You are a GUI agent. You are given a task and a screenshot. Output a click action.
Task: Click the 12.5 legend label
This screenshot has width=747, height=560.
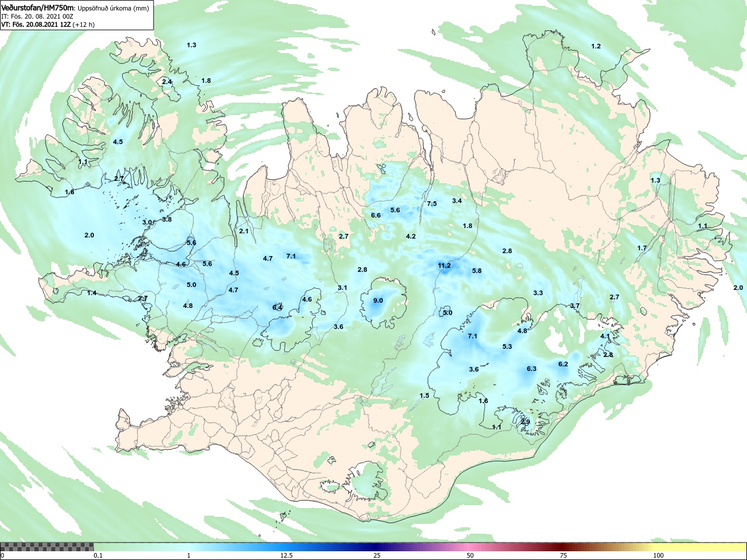pos(286,555)
